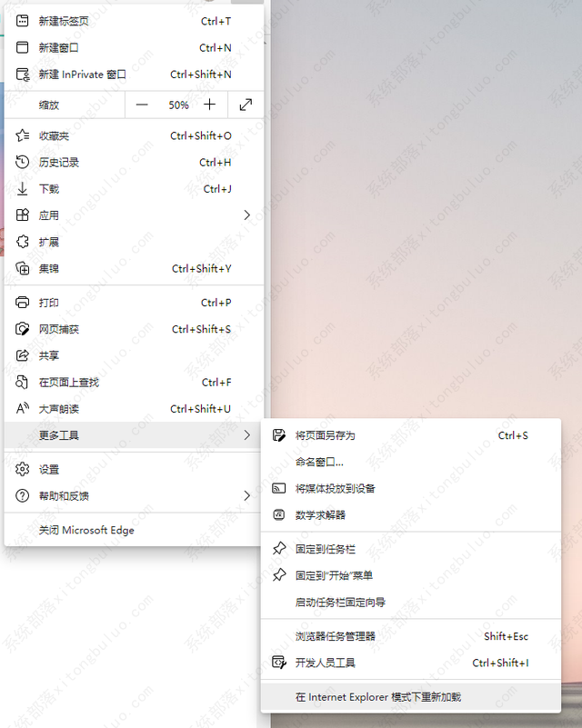Open 数学求解器 from the submenu
The height and width of the screenshot is (728, 582).
[411, 514]
